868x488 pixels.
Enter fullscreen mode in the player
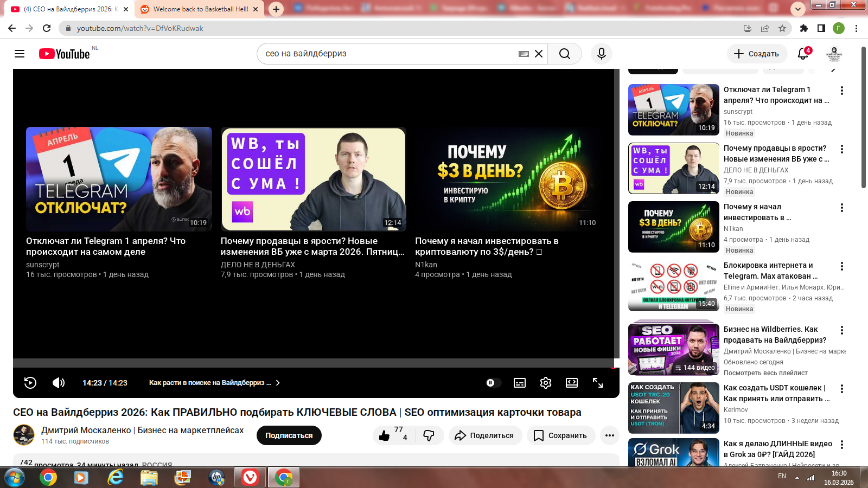[598, 383]
